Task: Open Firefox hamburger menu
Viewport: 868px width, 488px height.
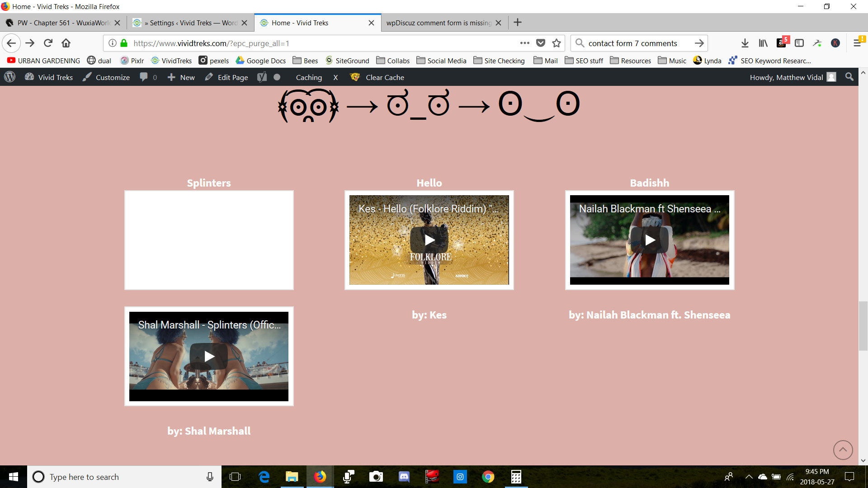Action: [x=857, y=43]
